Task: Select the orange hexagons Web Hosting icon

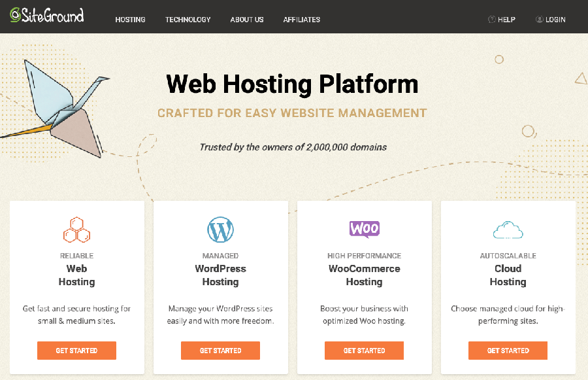Action: point(76,230)
